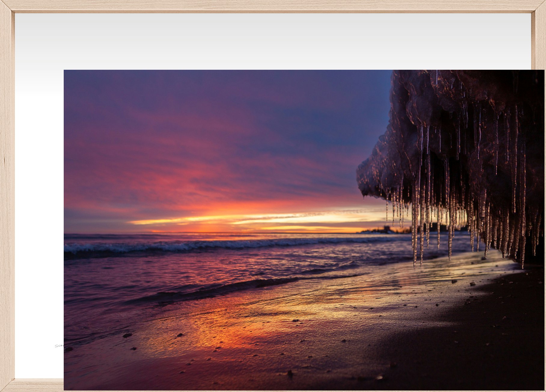Viewport: 546px width, 392px height.
Task: Click the white mat left of the photo
Action: [x=39, y=210]
